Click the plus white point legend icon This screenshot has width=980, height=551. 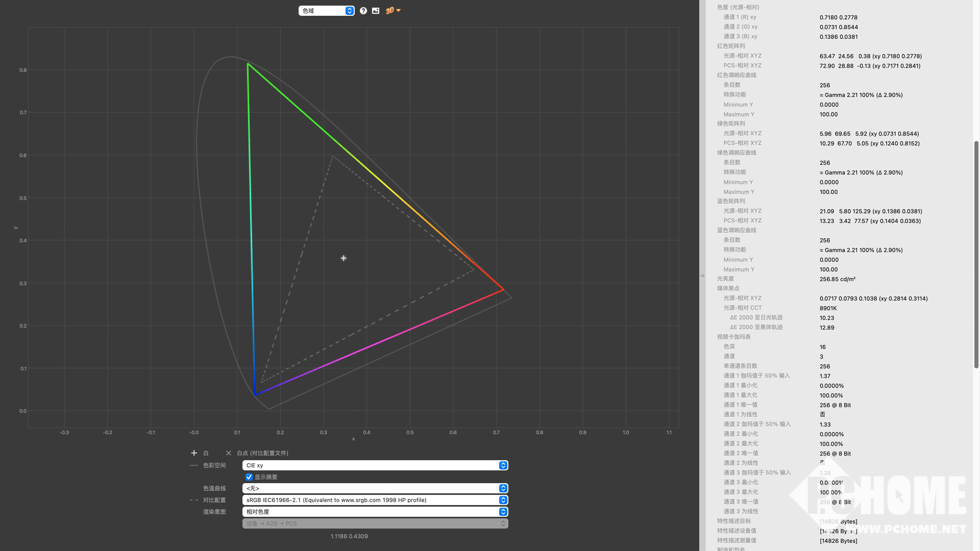coord(194,453)
